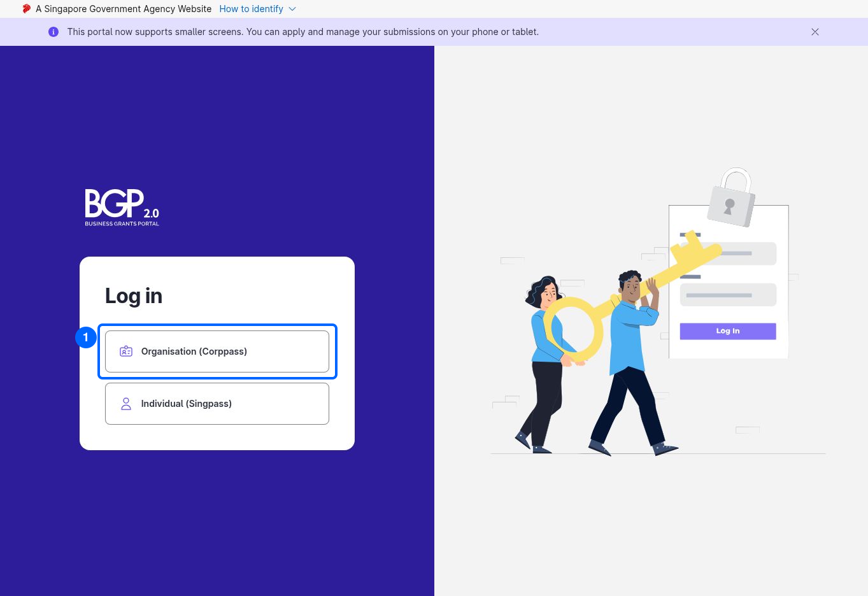Click the Corppass ID card icon
This screenshot has width=868, height=596.
click(x=126, y=351)
